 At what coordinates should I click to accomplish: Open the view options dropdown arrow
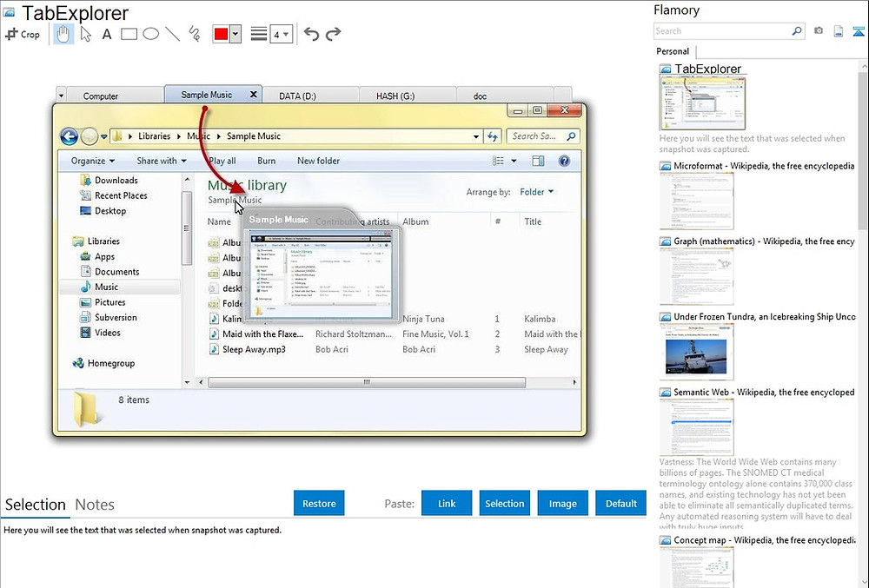coord(514,162)
